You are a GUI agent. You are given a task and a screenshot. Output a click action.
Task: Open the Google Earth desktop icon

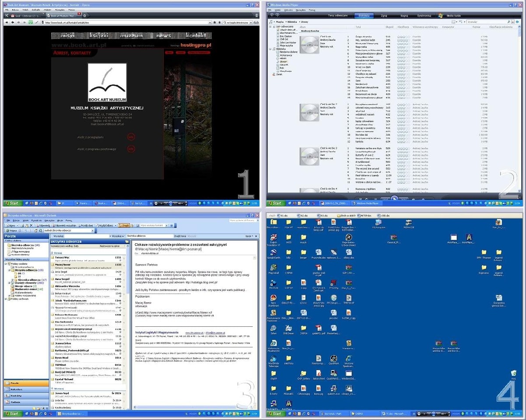[274, 251]
